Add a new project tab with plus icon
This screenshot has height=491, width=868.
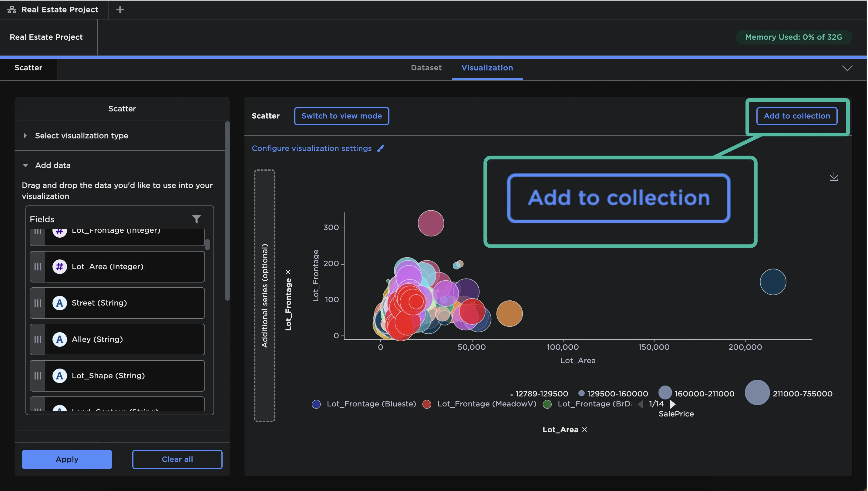pos(120,9)
